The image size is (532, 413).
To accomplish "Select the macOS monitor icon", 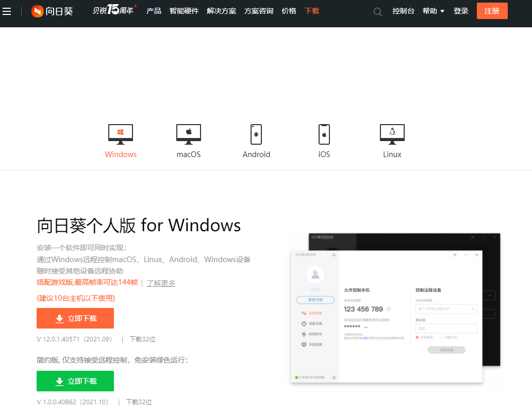I will point(189,134).
